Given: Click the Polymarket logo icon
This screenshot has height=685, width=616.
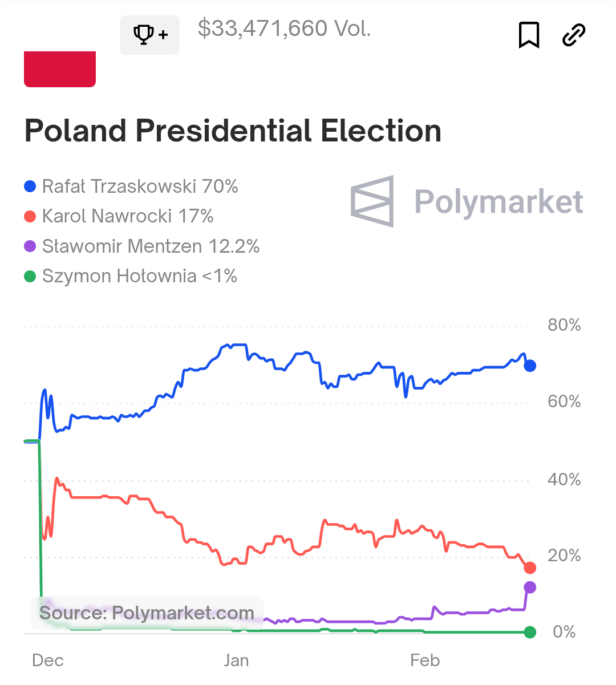Looking at the screenshot, I should tap(372, 201).
